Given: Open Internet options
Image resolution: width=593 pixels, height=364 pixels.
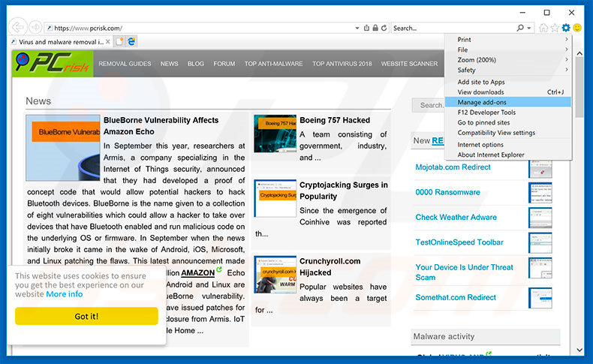Looking at the screenshot, I should (x=508, y=144).
